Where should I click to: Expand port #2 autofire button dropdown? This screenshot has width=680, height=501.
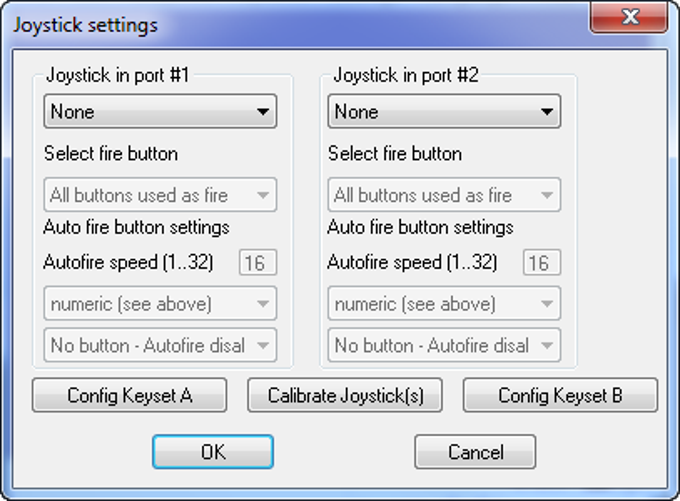[444, 346]
